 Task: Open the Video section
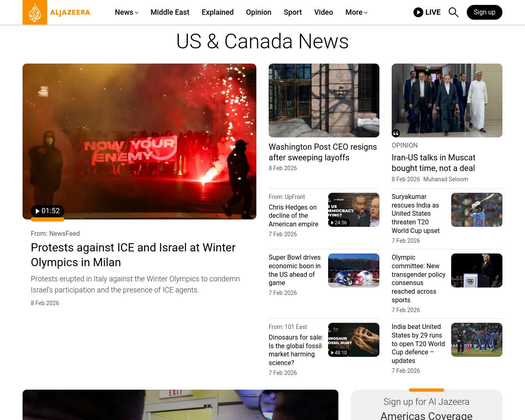(x=324, y=12)
